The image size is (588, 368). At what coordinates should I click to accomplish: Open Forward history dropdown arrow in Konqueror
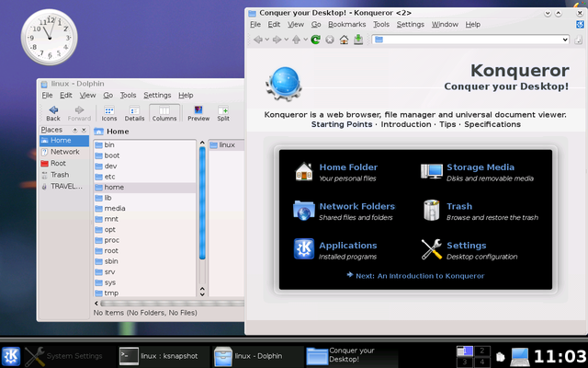[286, 40]
